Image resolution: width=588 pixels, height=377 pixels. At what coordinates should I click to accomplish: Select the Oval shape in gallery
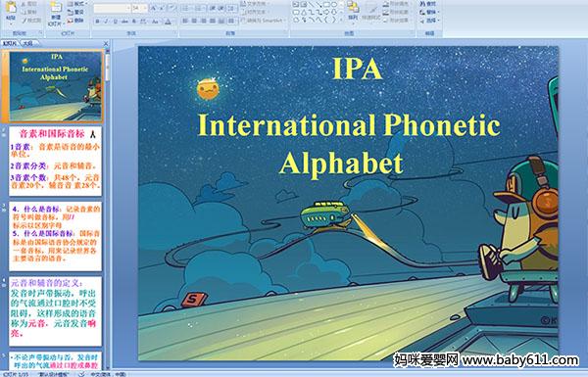pos(334,4)
